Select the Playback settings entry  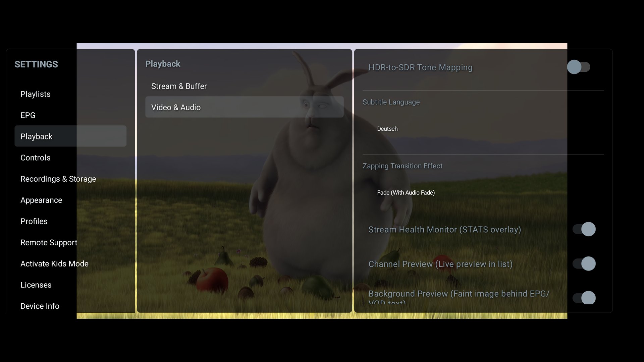click(x=70, y=136)
